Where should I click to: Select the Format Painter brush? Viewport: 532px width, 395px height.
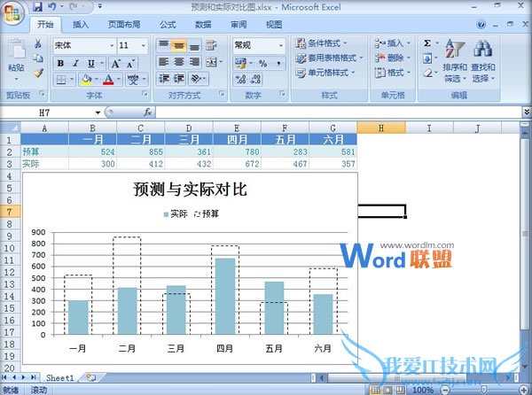[38, 73]
